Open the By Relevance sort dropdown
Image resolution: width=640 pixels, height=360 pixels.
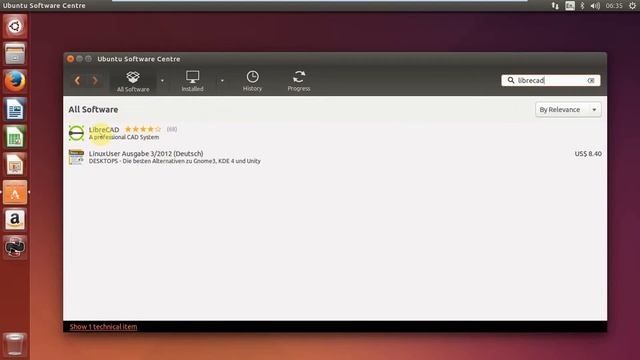pos(568,109)
